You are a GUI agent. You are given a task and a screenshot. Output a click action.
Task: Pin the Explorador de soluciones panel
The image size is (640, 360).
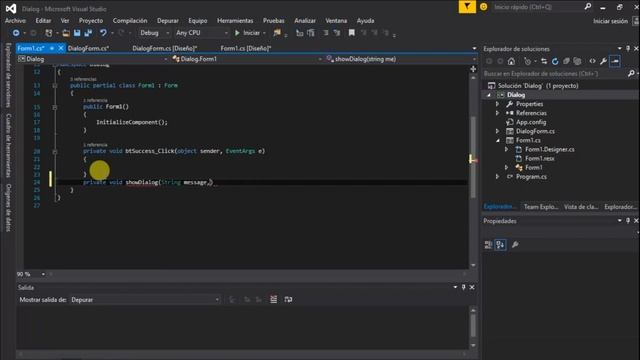pos(628,49)
